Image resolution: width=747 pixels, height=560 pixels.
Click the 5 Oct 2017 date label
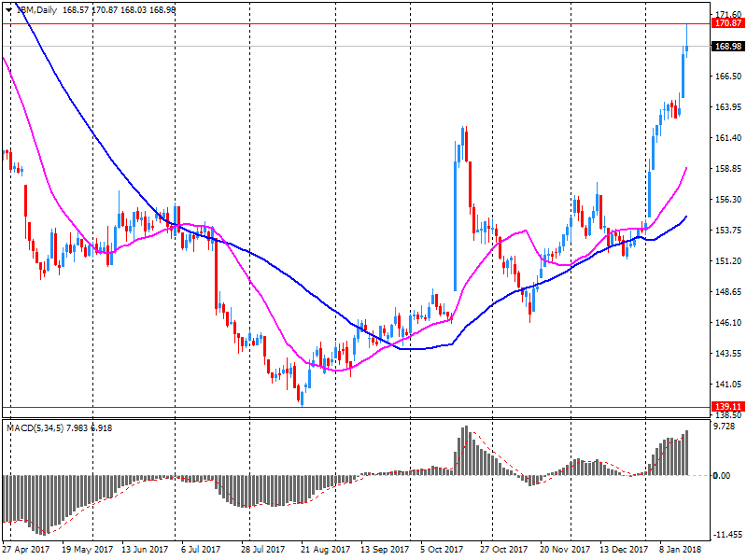click(442, 550)
